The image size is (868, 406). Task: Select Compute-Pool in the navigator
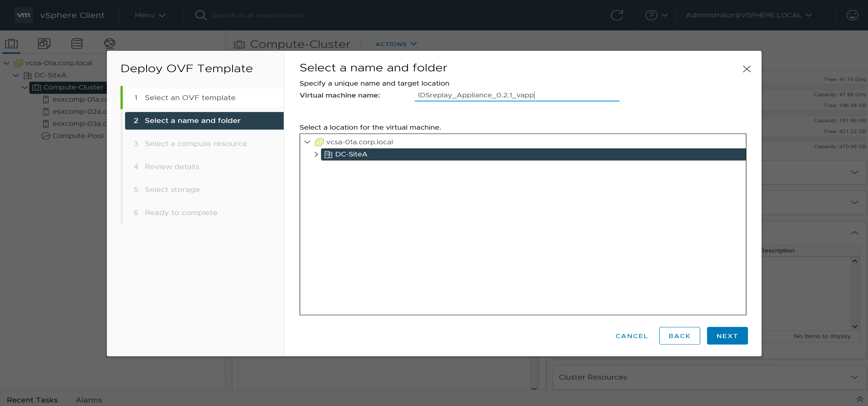(78, 136)
